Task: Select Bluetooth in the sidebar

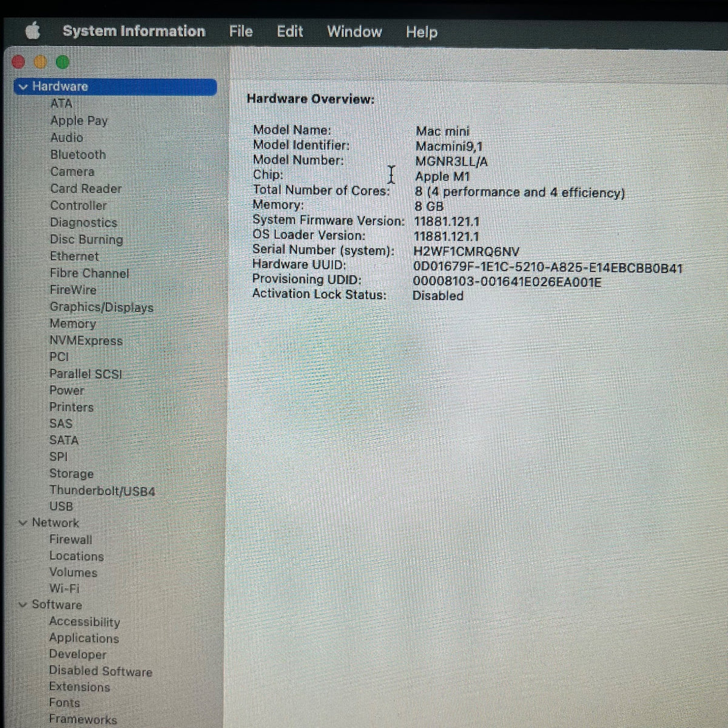Action: point(78,155)
